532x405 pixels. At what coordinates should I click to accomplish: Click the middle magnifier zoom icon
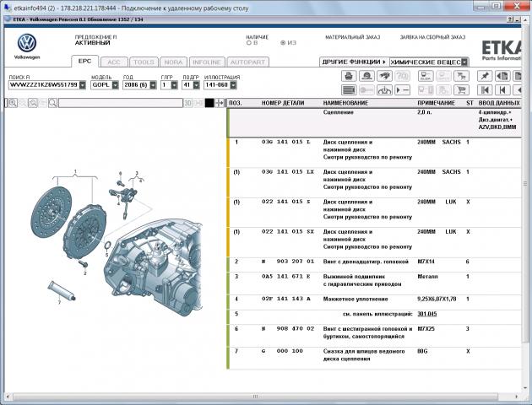(x=33, y=103)
